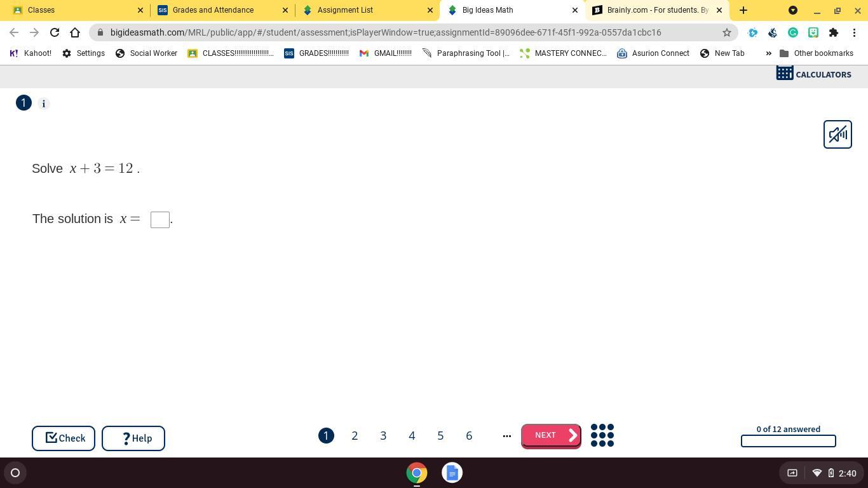Open the Calculators tool
868x488 pixels.
pos(813,74)
